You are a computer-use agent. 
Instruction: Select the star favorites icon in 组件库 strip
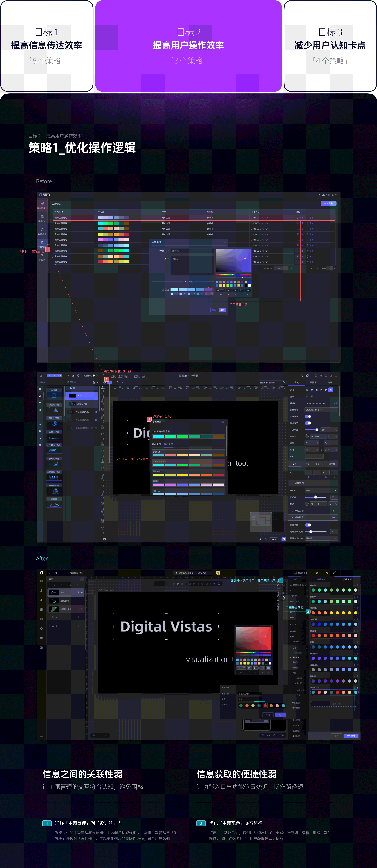coord(40,445)
